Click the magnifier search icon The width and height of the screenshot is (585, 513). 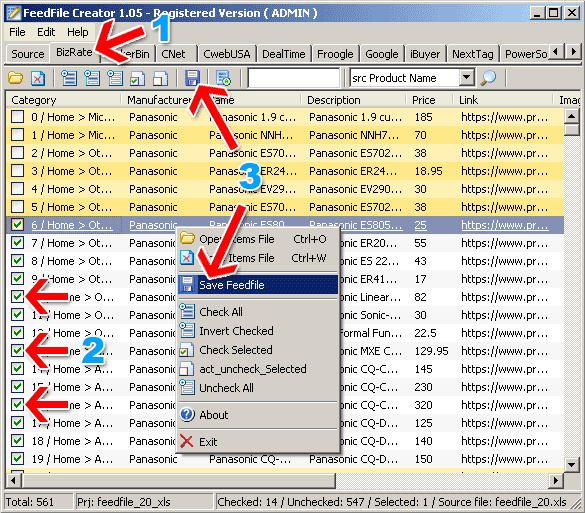[x=488, y=78]
